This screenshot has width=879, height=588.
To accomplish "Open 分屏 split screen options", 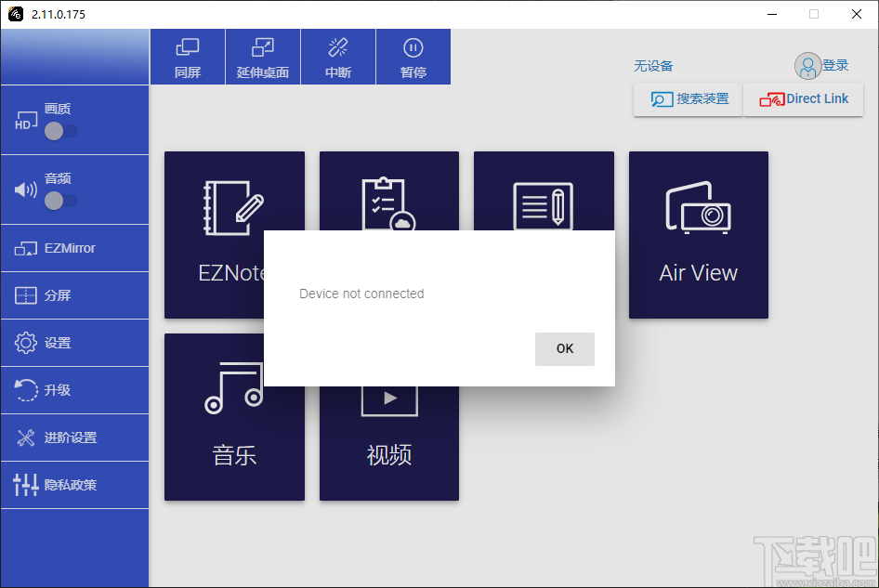I will pos(74,295).
